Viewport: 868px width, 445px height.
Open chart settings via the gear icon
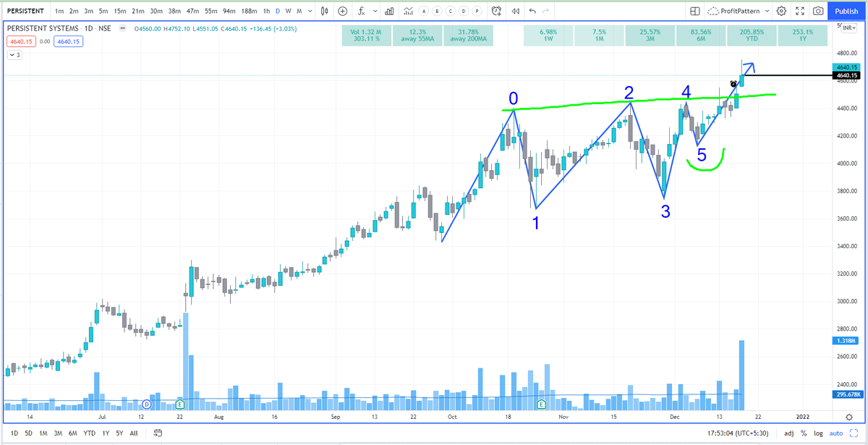(x=782, y=11)
